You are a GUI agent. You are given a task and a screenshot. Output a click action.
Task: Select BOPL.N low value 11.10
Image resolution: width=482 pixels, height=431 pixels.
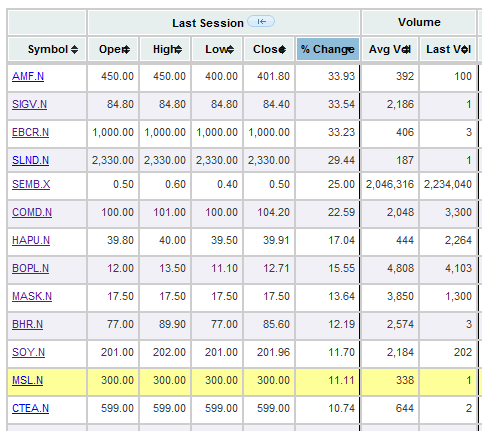coord(224,268)
